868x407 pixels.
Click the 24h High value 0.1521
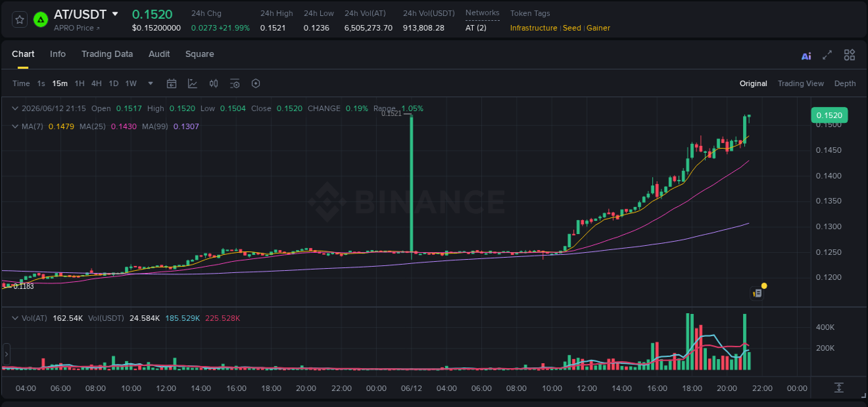(272, 28)
